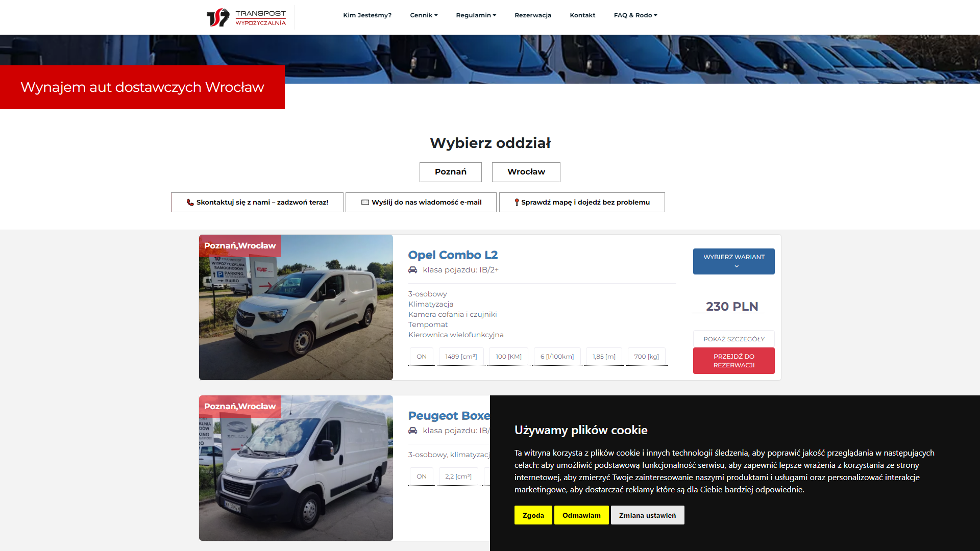This screenshot has height=551, width=980.
Task: Select the Wrocław branch
Action: (526, 172)
